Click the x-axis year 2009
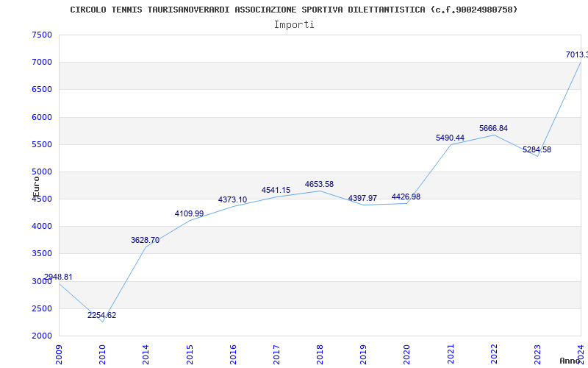Image resolution: width=588 pixels, height=368 pixels. [x=59, y=355]
